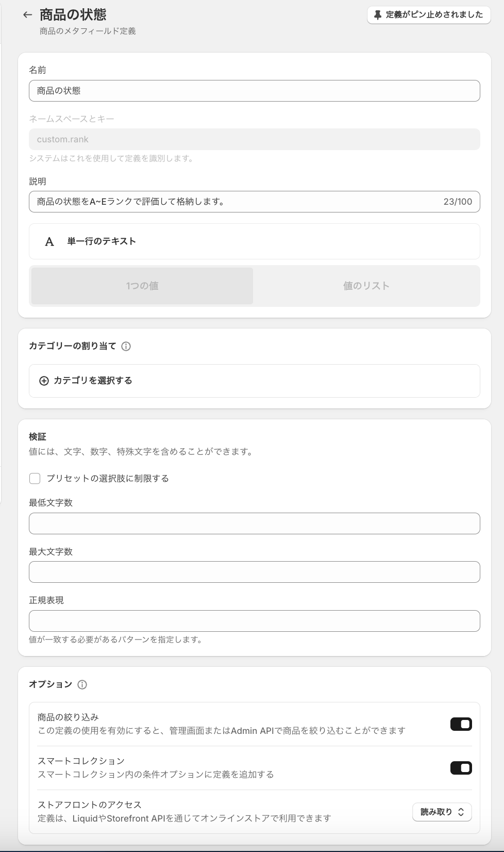Select the 値のリスト tab

(x=366, y=286)
